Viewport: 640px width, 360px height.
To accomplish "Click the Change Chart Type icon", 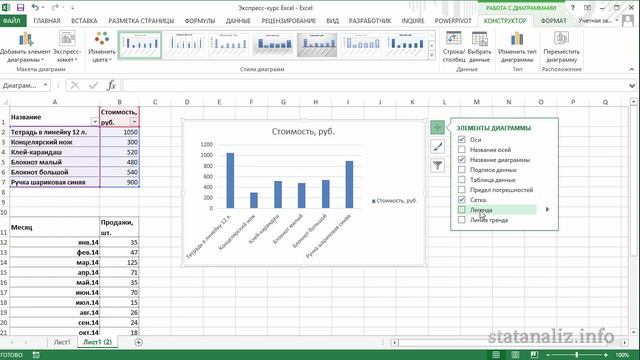I will 517,39.
